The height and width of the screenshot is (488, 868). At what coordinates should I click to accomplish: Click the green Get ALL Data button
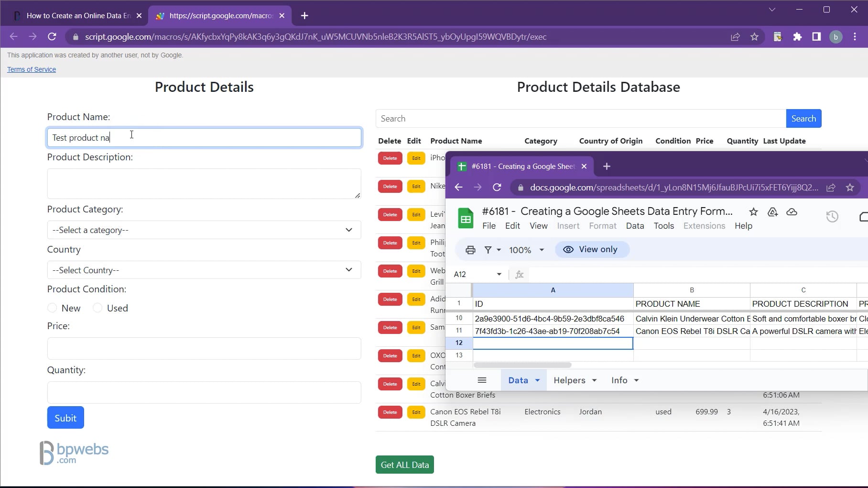point(404,465)
